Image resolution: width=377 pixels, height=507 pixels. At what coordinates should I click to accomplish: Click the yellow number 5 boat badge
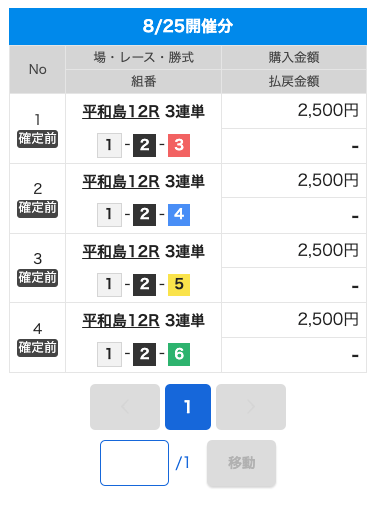(179, 285)
